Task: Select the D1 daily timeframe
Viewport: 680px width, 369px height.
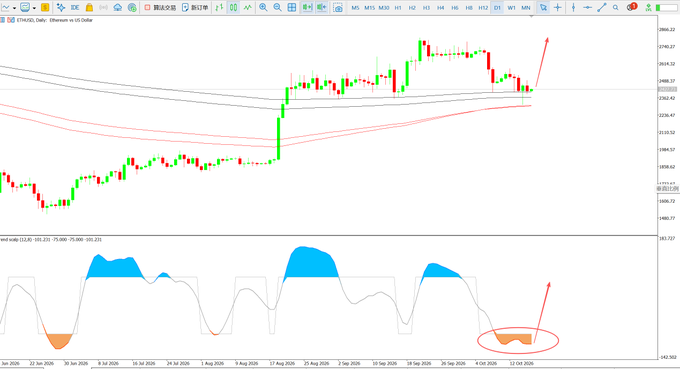Action: click(497, 8)
